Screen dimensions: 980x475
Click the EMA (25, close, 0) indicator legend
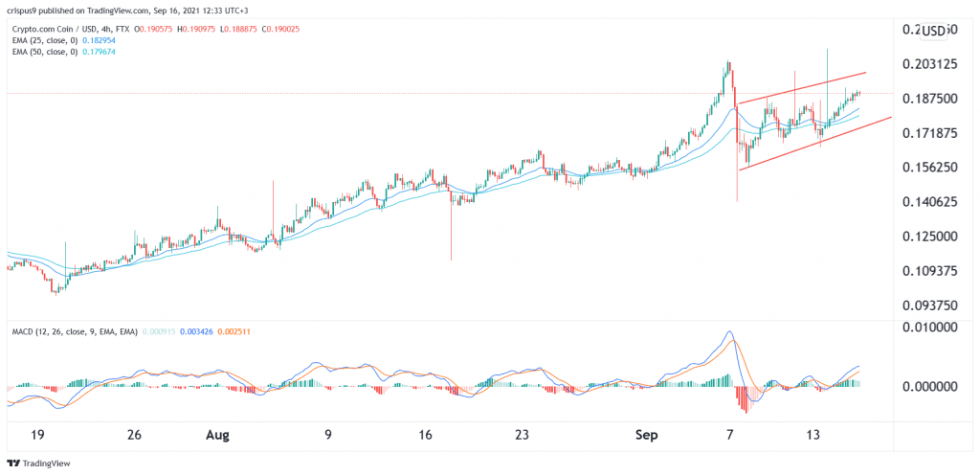click(44, 40)
